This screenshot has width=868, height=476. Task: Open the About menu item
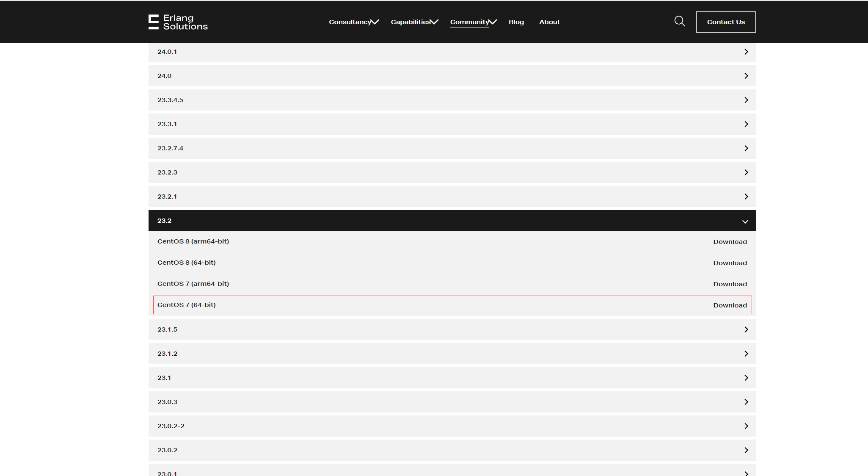pos(549,22)
